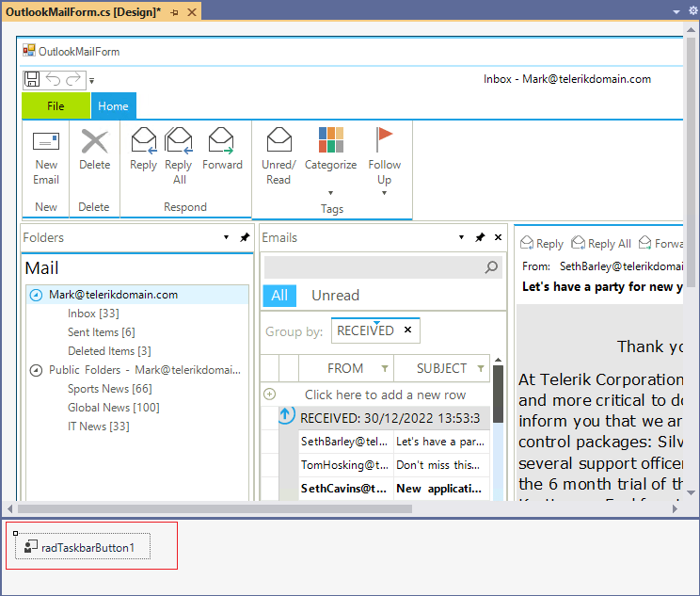Select the Sent Items [6] folder

(102, 332)
